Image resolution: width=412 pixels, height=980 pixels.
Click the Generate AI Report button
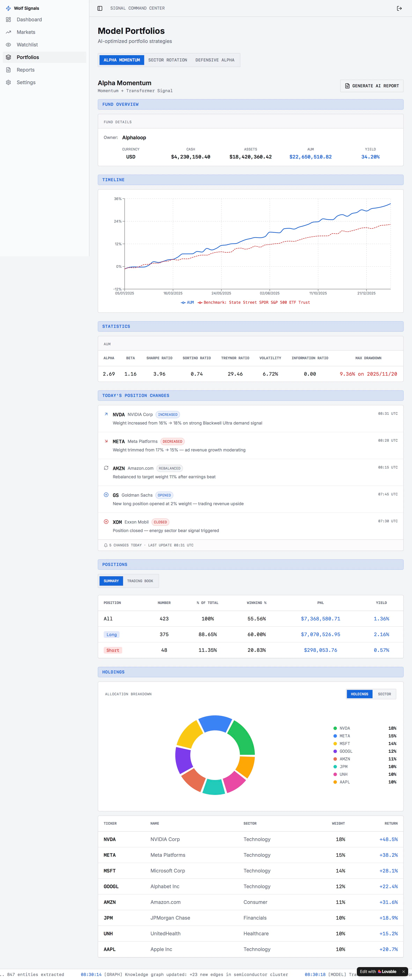click(372, 86)
